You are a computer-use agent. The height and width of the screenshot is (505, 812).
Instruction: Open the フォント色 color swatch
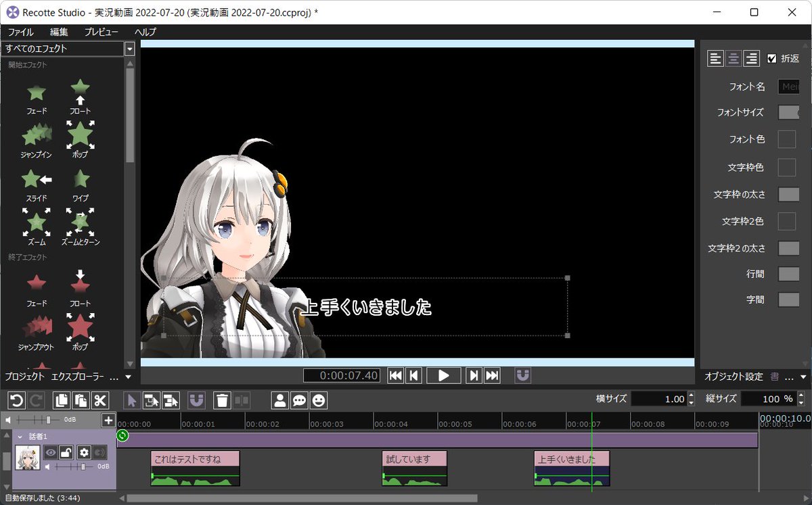coord(786,139)
